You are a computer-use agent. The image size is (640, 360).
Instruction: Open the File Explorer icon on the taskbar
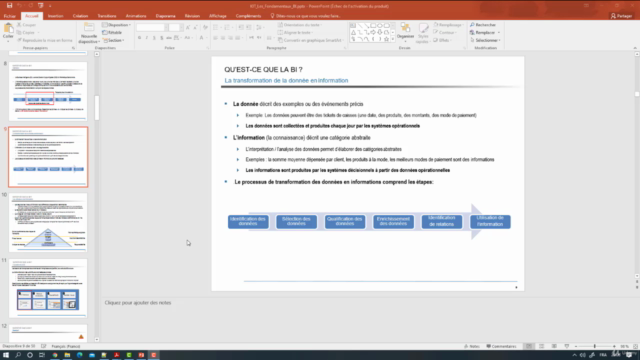[x=67, y=355]
